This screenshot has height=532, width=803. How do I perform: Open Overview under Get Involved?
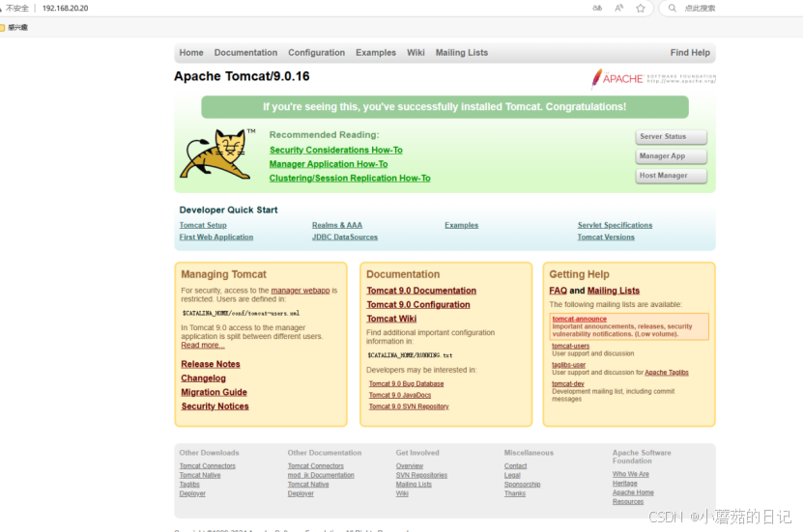410,466
